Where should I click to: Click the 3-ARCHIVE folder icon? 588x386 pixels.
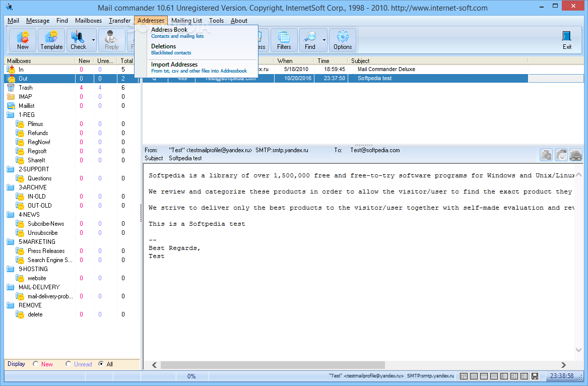click(11, 187)
